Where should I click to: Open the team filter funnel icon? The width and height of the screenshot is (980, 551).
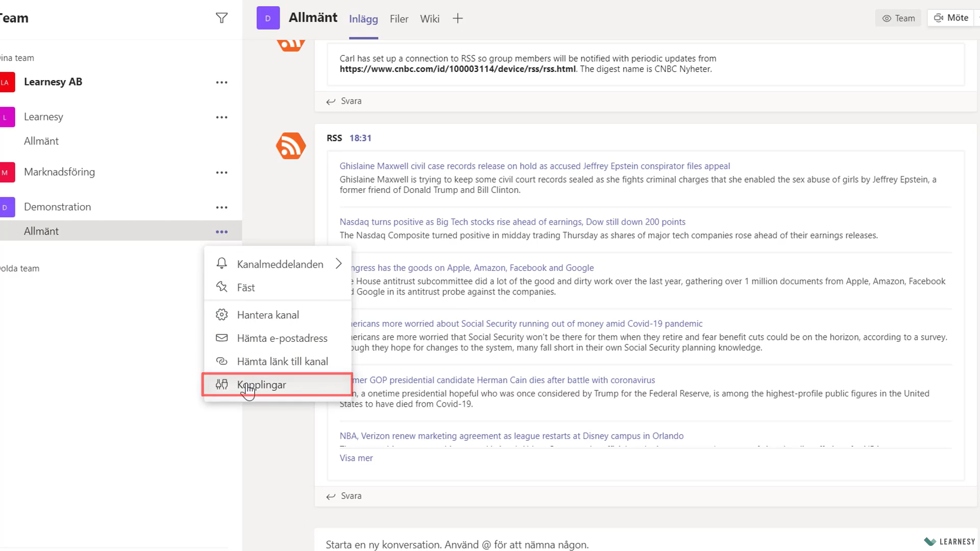pyautogui.click(x=222, y=18)
